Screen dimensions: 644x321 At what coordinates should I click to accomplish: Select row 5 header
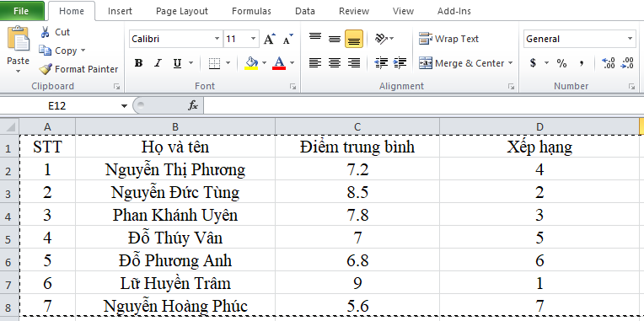click(x=9, y=238)
